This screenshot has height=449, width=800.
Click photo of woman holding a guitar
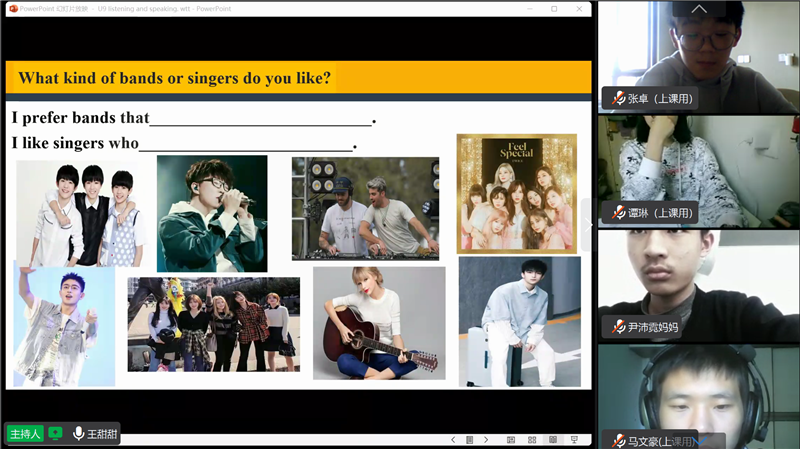(x=379, y=323)
